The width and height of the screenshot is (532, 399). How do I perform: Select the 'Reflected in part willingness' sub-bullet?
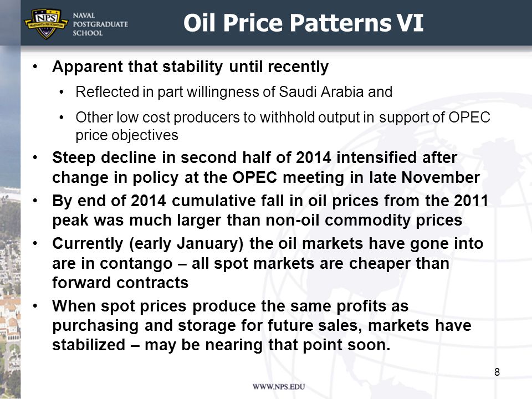[234, 92]
